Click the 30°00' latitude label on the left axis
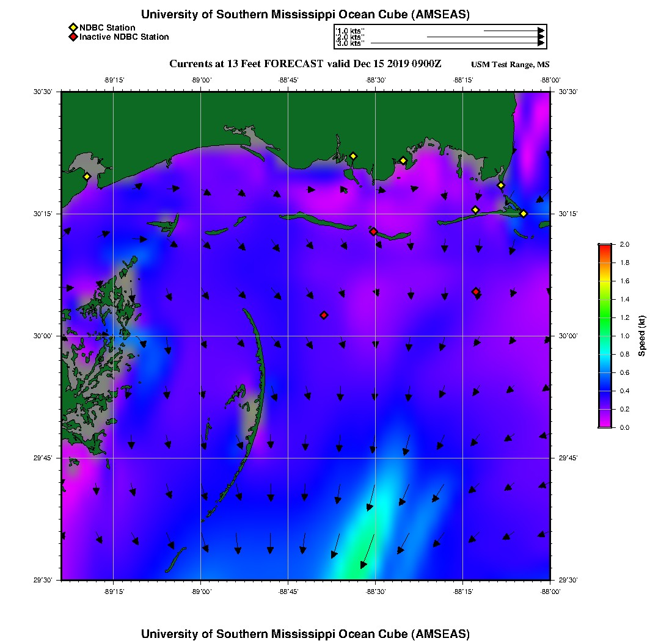This screenshot has width=672, height=641. click(x=45, y=336)
